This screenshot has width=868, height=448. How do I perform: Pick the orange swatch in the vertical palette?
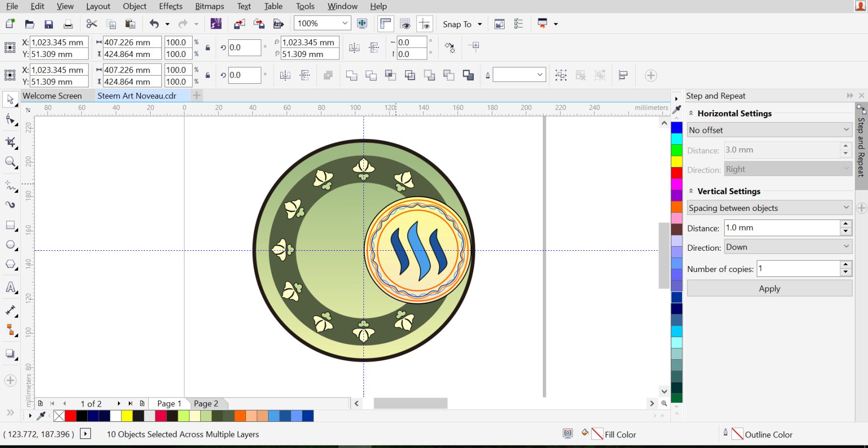pos(676,207)
